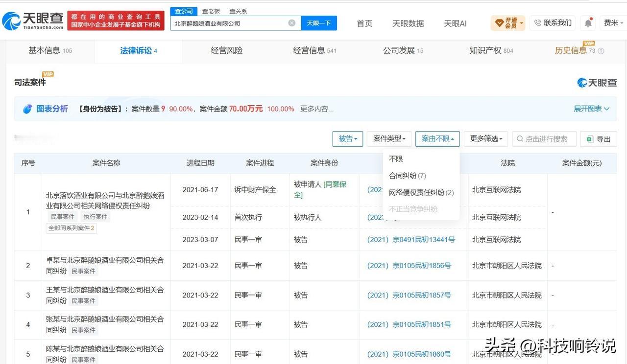Screen dimensions: 627x364
Task: Switch to the 基本信息 tab
Action: [x=50, y=50]
